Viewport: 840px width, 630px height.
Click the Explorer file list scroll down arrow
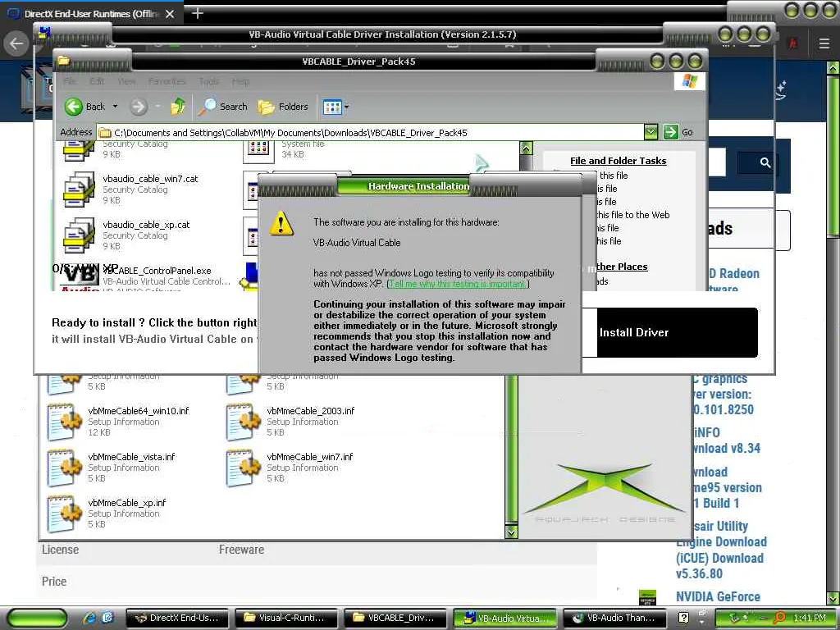point(511,532)
